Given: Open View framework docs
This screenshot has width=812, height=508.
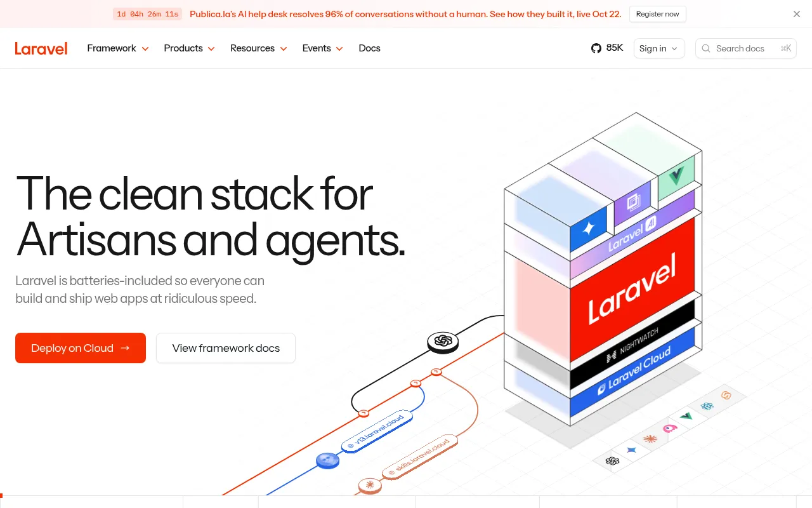Looking at the screenshot, I should (x=226, y=348).
